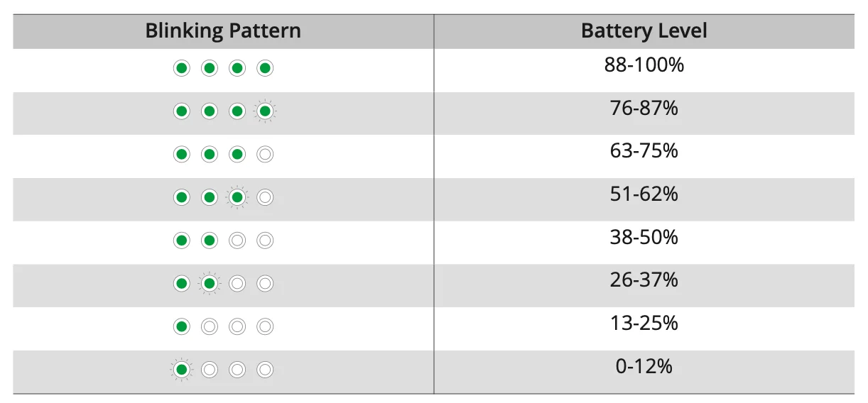Click the unlit fourth LED in 63-75% row
Screen dimensions: 868x403
pos(265,154)
